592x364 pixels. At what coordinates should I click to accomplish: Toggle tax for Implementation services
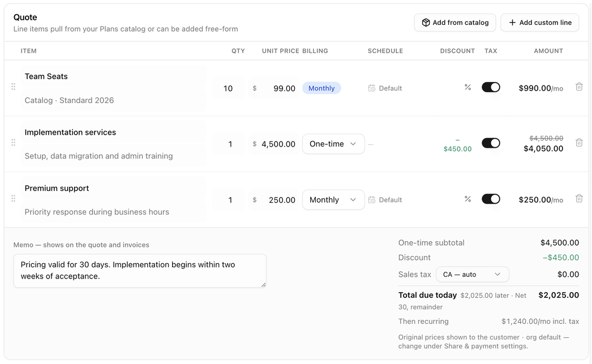point(491,143)
